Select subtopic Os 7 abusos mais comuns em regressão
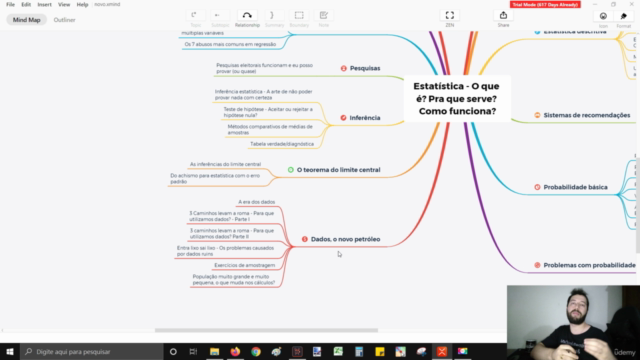The image size is (640, 360). 230,44
